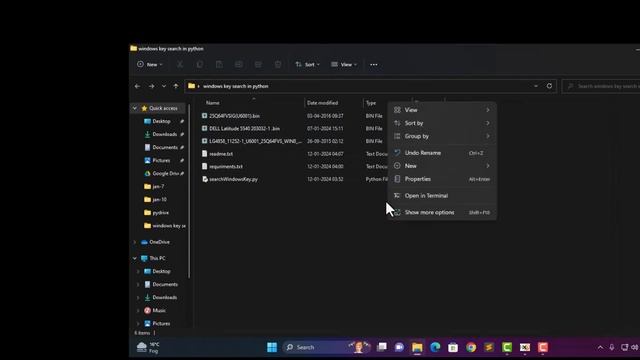
Task: Open Task View from the taskbar
Action: click(382, 347)
